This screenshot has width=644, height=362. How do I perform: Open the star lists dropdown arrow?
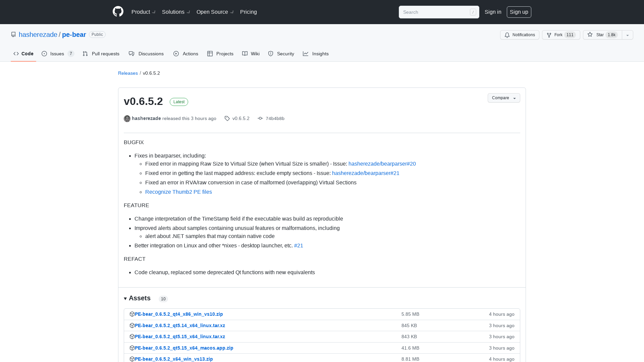coord(628,35)
